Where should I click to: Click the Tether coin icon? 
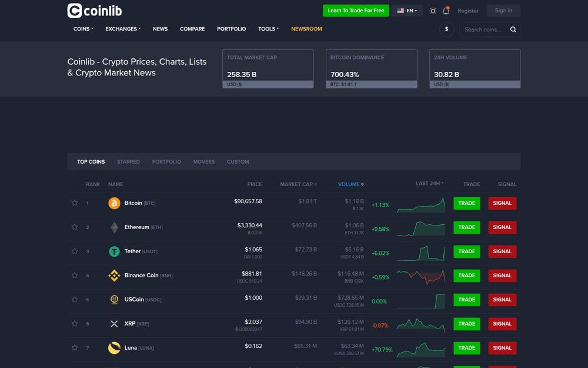[x=115, y=251]
